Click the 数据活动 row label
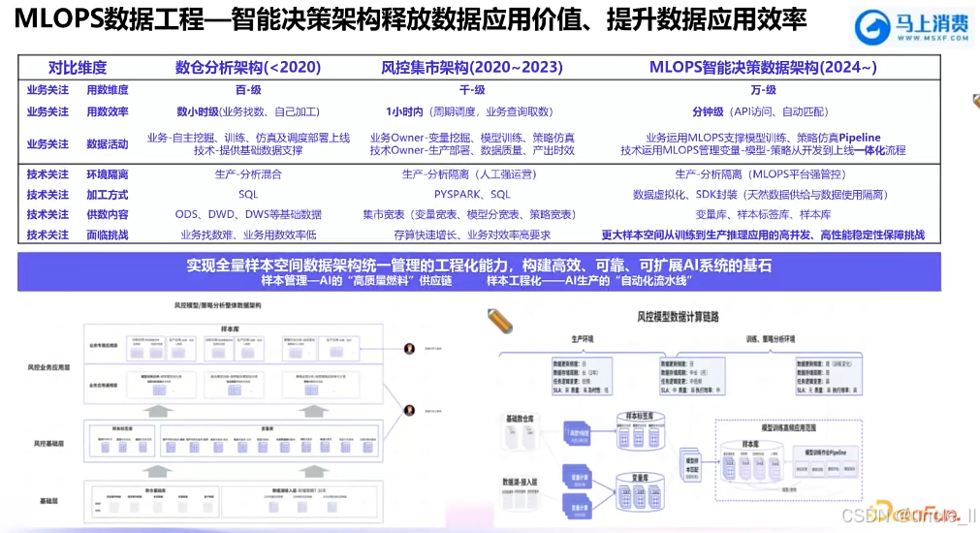The width and height of the screenshot is (980, 533). click(x=108, y=144)
